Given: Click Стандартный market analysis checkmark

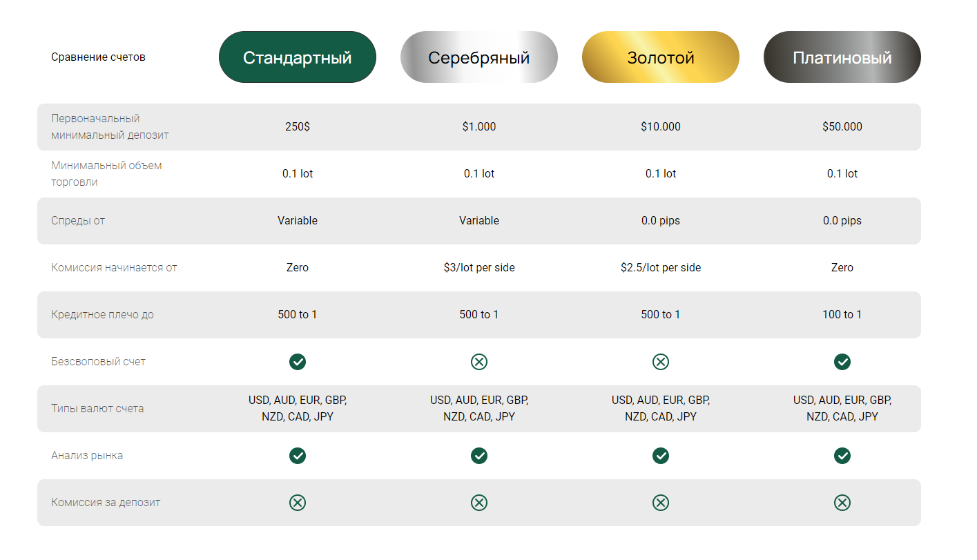Looking at the screenshot, I should (298, 456).
